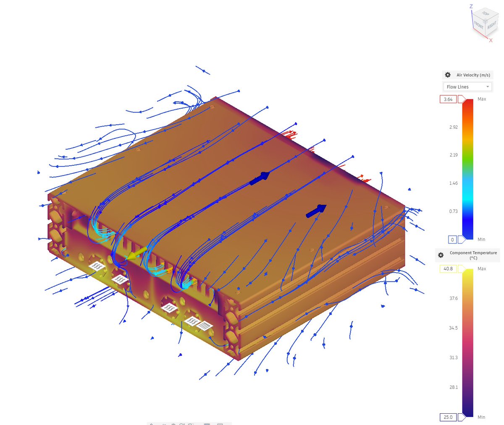Open Air Velocity legend settings gear

(448, 75)
